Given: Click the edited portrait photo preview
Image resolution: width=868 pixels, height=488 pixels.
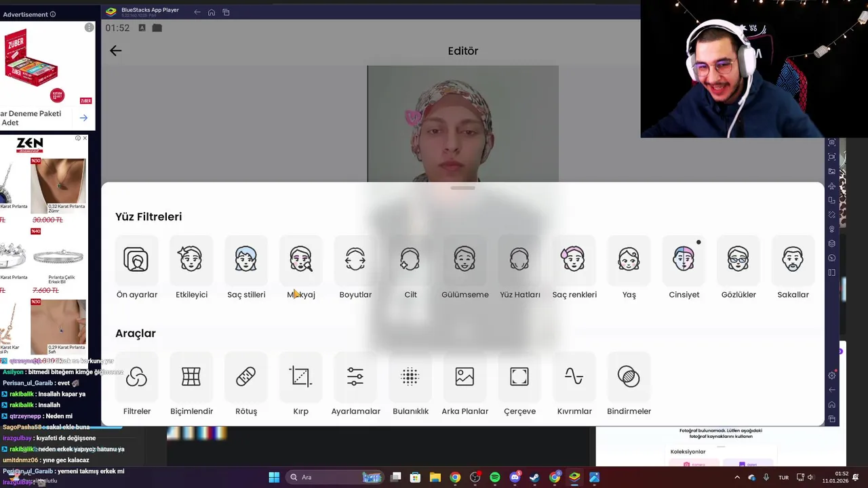Looking at the screenshot, I should (463, 124).
